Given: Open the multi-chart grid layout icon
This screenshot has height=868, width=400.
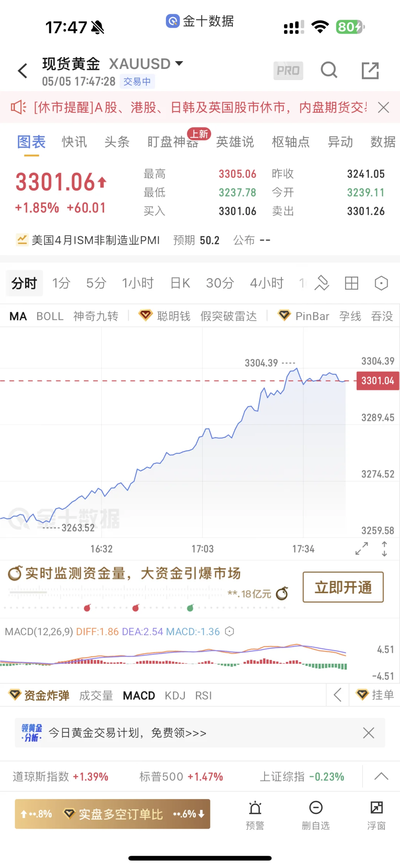Looking at the screenshot, I should [x=351, y=283].
